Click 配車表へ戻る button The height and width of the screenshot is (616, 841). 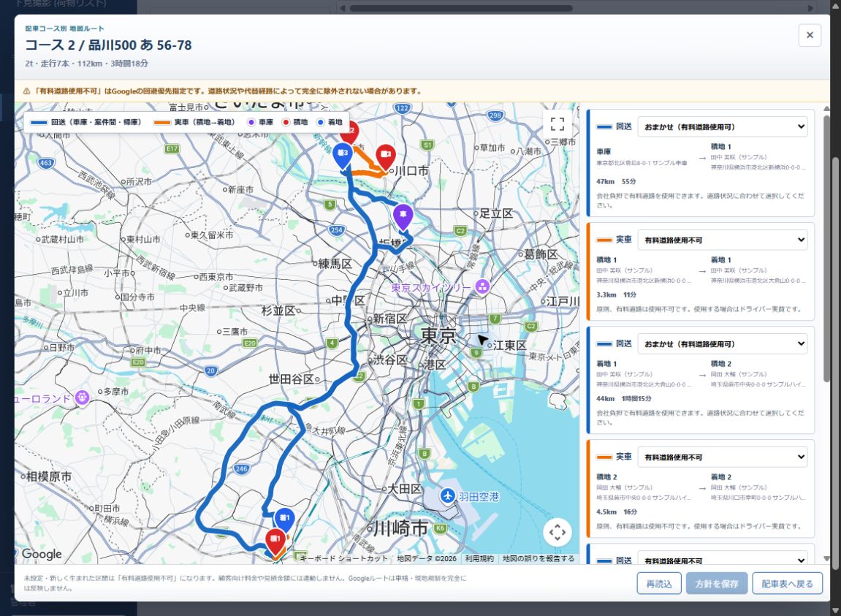[x=788, y=583]
